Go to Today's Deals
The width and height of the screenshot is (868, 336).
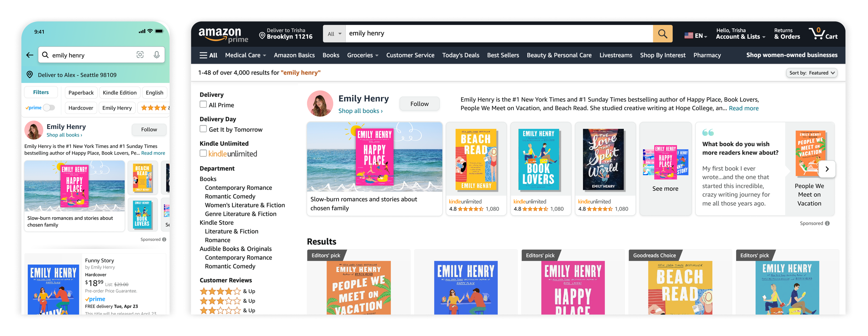point(461,55)
